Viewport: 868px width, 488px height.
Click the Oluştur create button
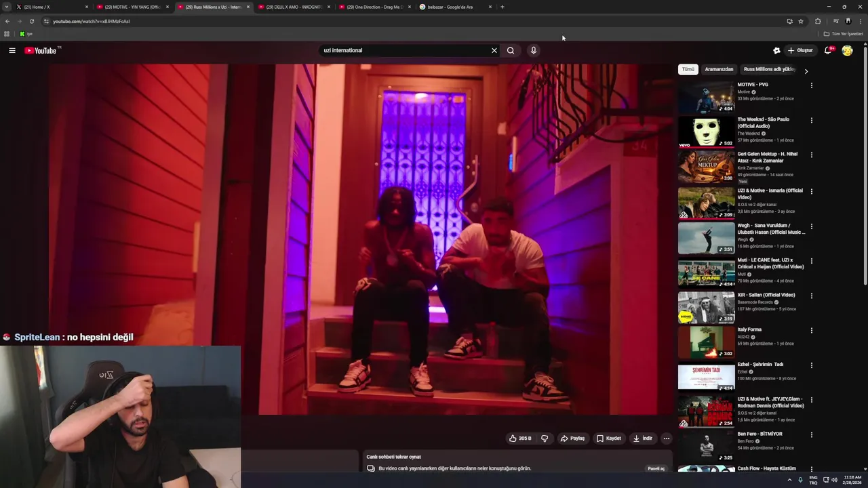pos(800,50)
